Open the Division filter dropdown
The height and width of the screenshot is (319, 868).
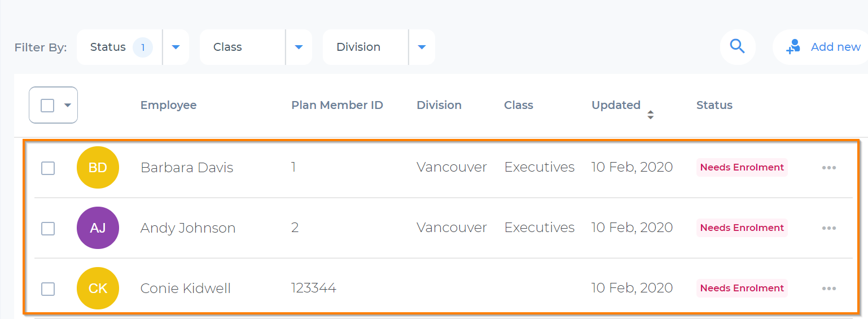(422, 47)
